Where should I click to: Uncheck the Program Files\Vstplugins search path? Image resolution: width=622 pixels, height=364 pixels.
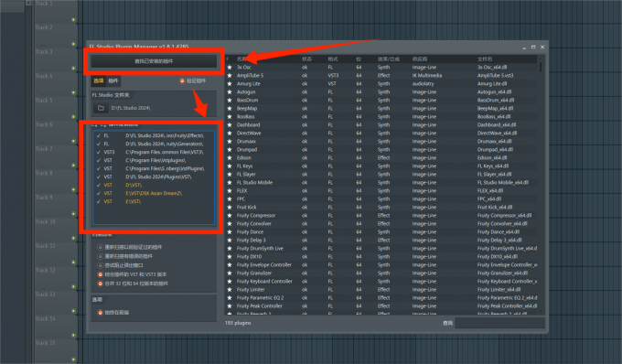(99, 161)
